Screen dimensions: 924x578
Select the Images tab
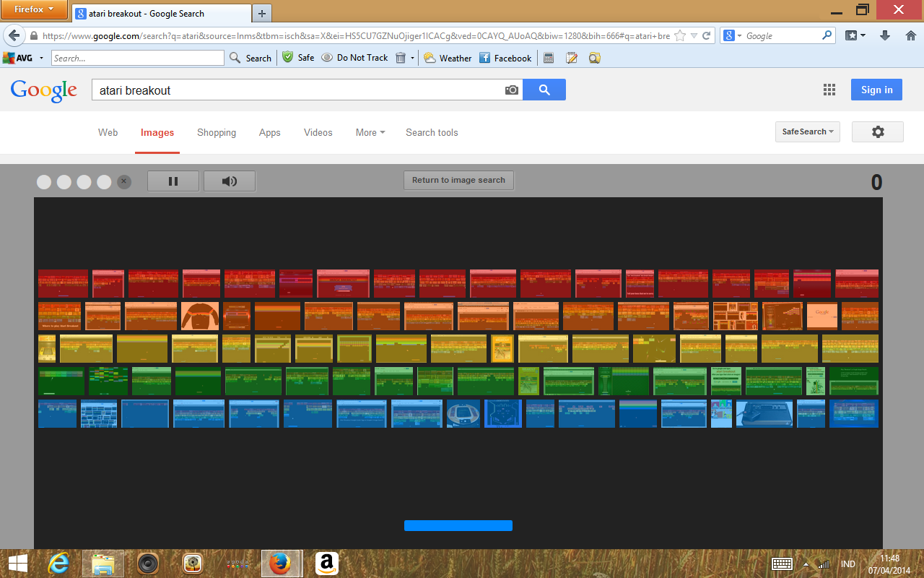[x=157, y=133]
